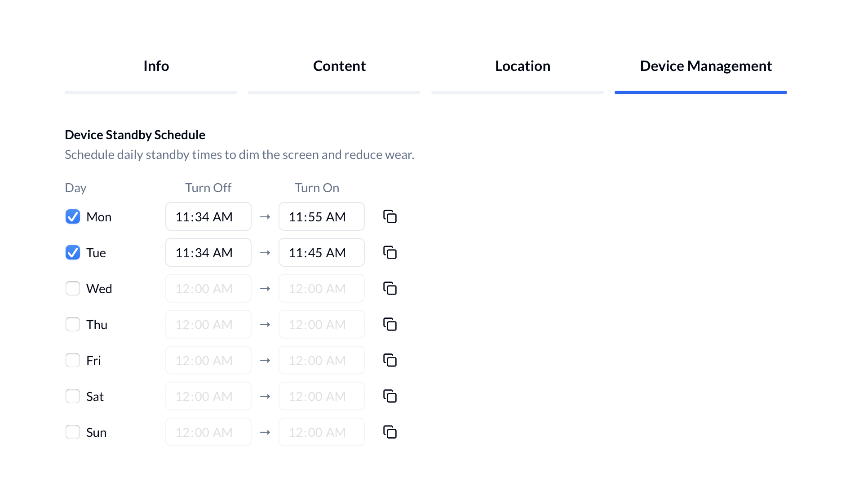Click the copy icon for Monday's schedule
The width and height of the screenshot is (868, 493).
[x=390, y=216]
